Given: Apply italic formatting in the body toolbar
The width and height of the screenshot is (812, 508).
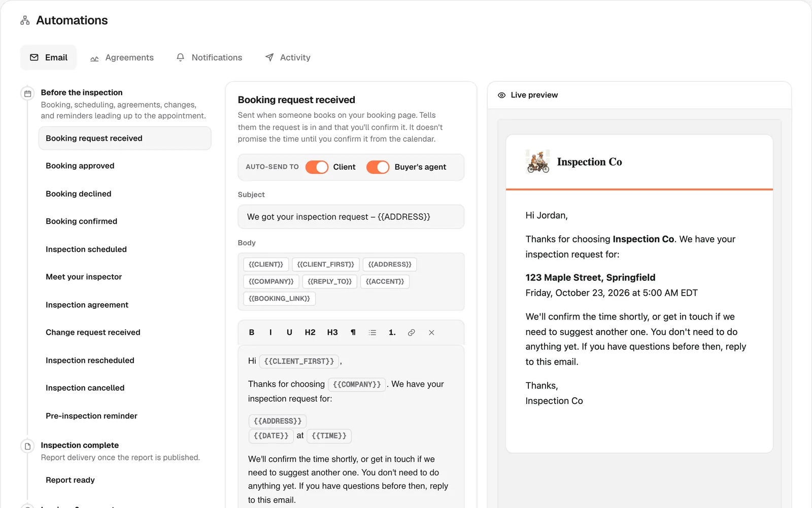Looking at the screenshot, I should (x=270, y=332).
